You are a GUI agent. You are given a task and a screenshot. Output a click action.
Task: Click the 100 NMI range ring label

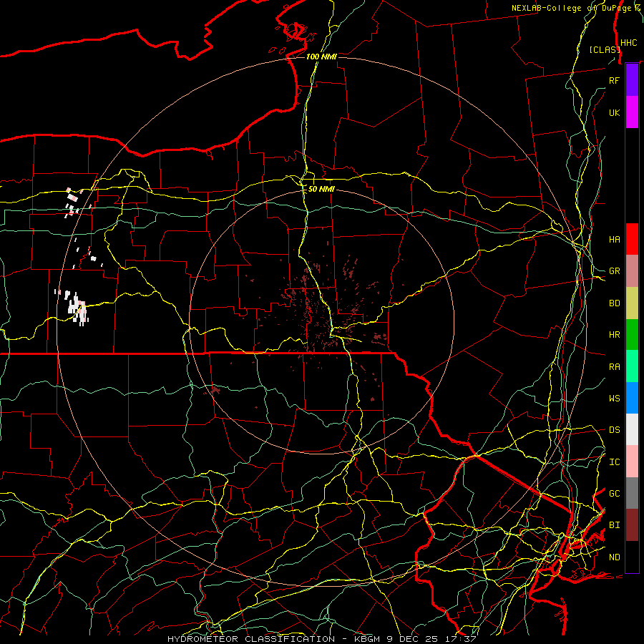tap(321, 57)
